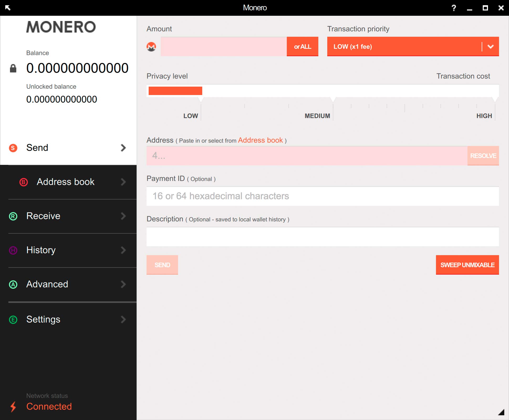Click the Description optional input field

pos(323,236)
